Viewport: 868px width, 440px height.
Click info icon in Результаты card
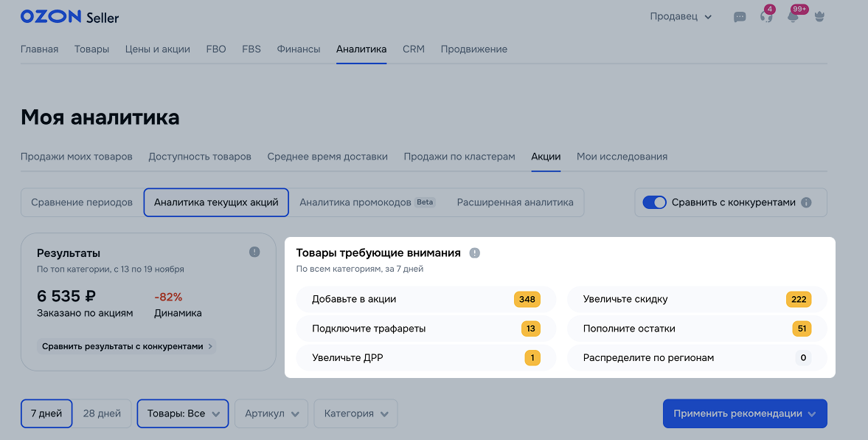tap(254, 252)
